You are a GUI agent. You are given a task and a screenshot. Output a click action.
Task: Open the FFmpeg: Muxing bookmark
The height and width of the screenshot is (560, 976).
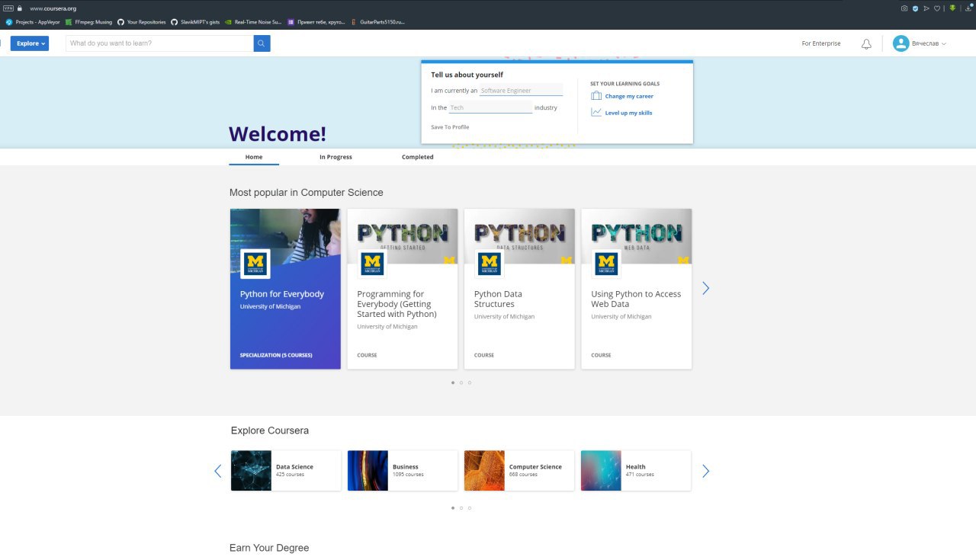click(x=88, y=22)
